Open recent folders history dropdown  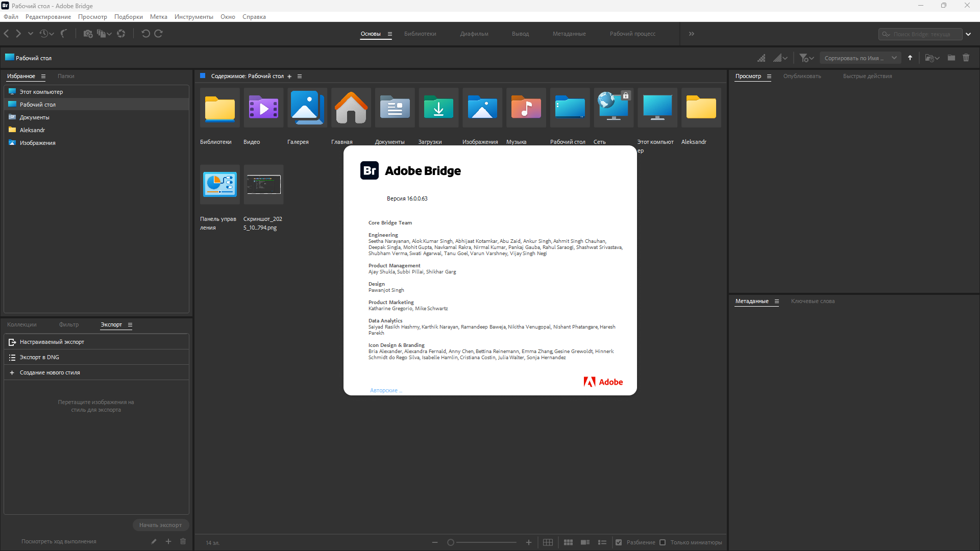pyautogui.click(x=46, y=34)
